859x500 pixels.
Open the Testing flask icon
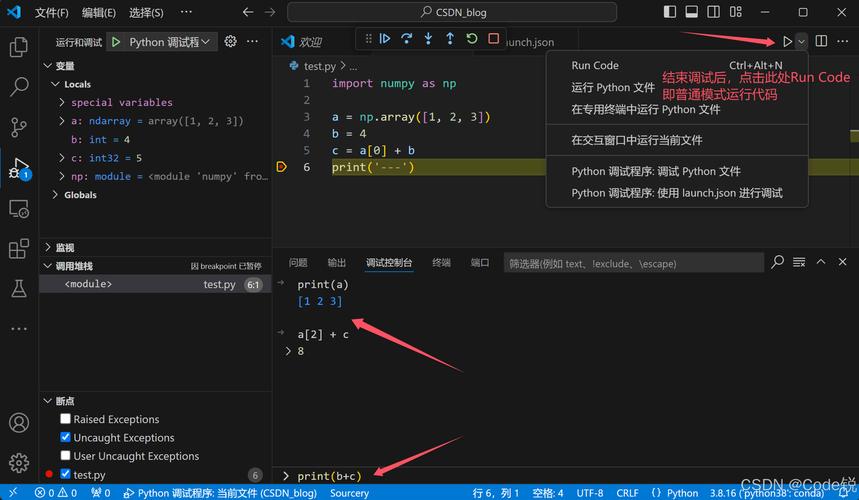point(18,288)
